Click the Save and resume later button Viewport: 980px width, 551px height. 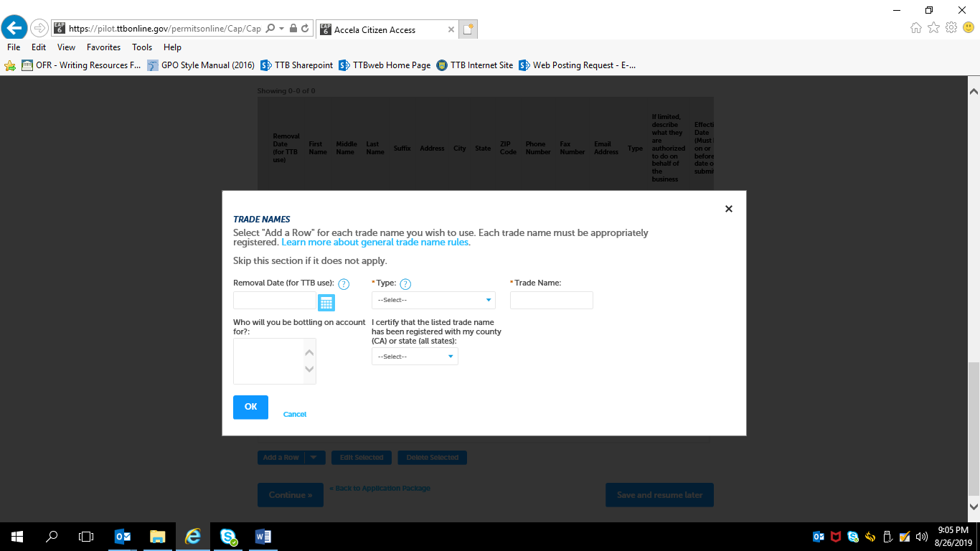[x=659, y=495]
